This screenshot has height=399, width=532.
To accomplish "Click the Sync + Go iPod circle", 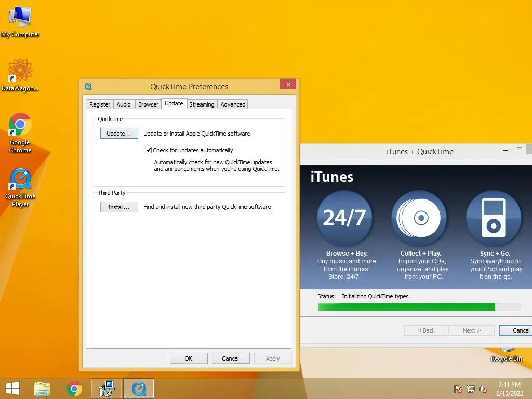I will pos(494,218).
